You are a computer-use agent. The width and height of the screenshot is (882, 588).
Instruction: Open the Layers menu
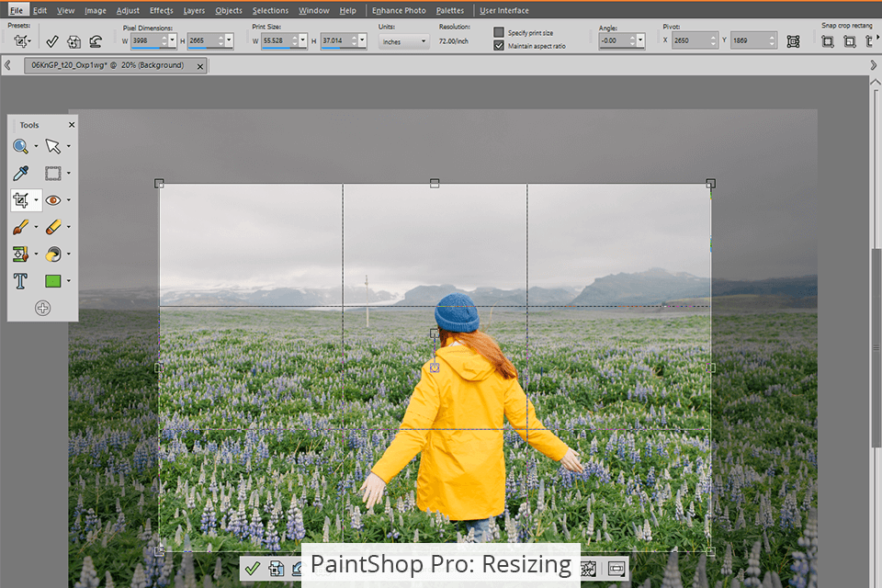point(194,10)
